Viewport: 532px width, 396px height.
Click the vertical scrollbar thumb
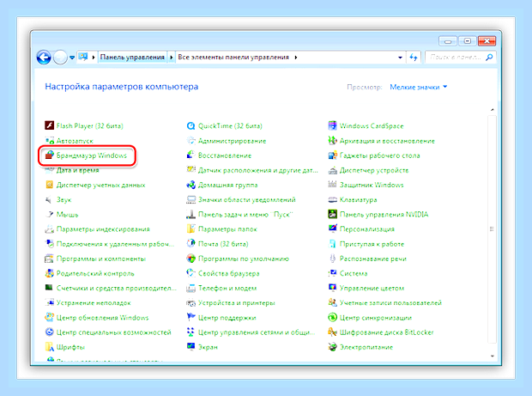[492, 228]
